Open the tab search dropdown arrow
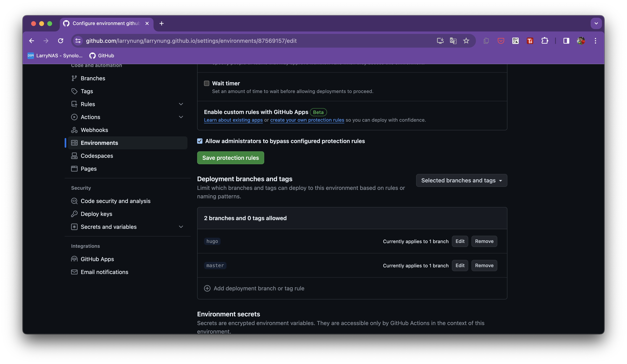 tap(596, 23)
